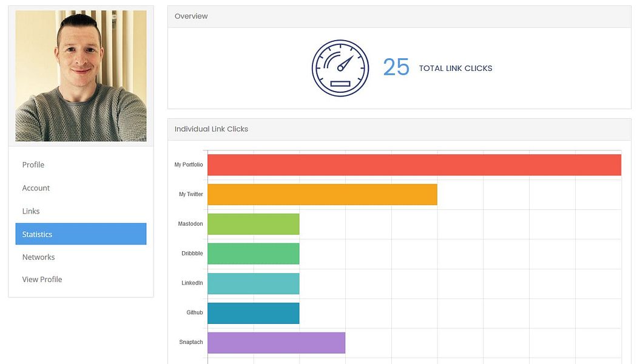Viewport: 637px width, 364px height.
Task: Click the LinkedIn axis label
Action: pyautogui.click(x=192, y=283)
